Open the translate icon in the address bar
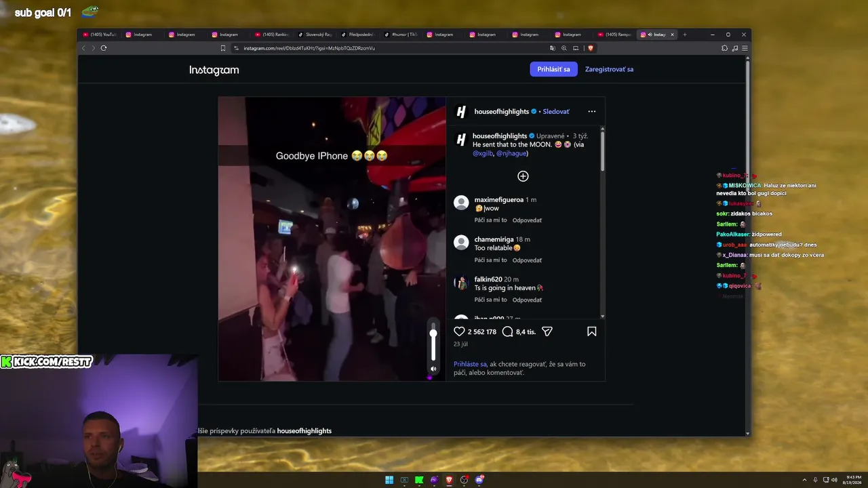Viewport: 868px width, 488px height. [553, 48]
